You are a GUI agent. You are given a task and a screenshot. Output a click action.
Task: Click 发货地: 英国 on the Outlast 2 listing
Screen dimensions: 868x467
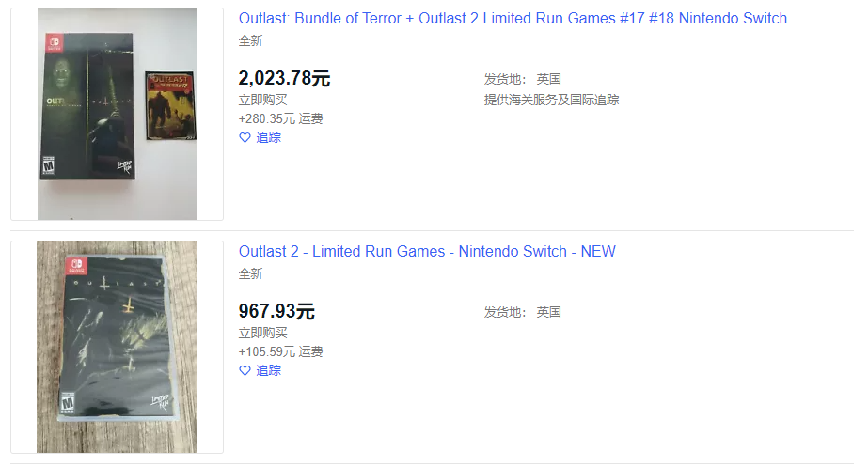click(523, 312)
